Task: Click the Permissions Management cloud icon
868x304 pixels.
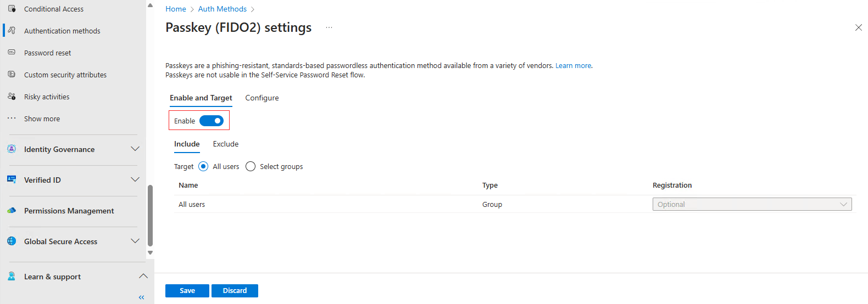Action: pos(12,211)
